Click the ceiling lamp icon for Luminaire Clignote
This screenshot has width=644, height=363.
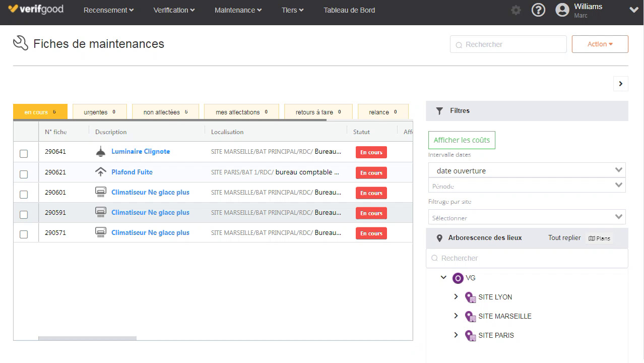point(100,152)
